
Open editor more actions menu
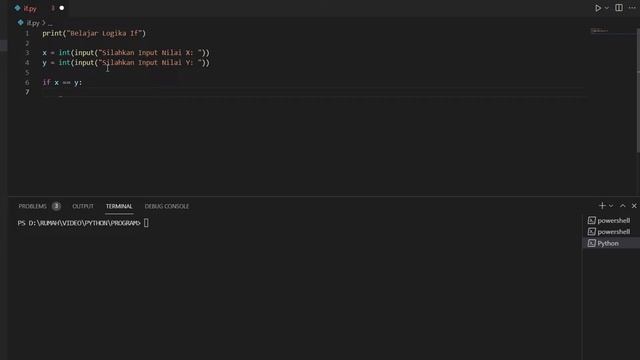632,8
